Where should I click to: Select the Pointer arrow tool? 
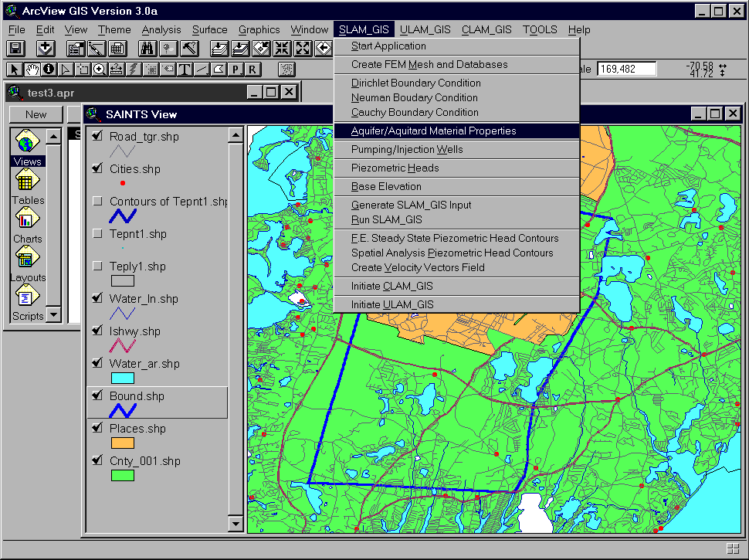pyautogui.click(x=15, y=70)
